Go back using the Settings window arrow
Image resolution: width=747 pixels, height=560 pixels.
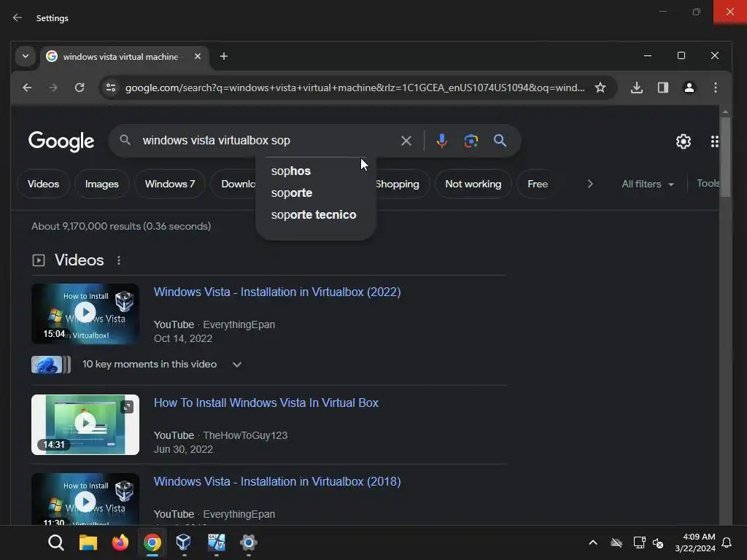tap(18, 17)
